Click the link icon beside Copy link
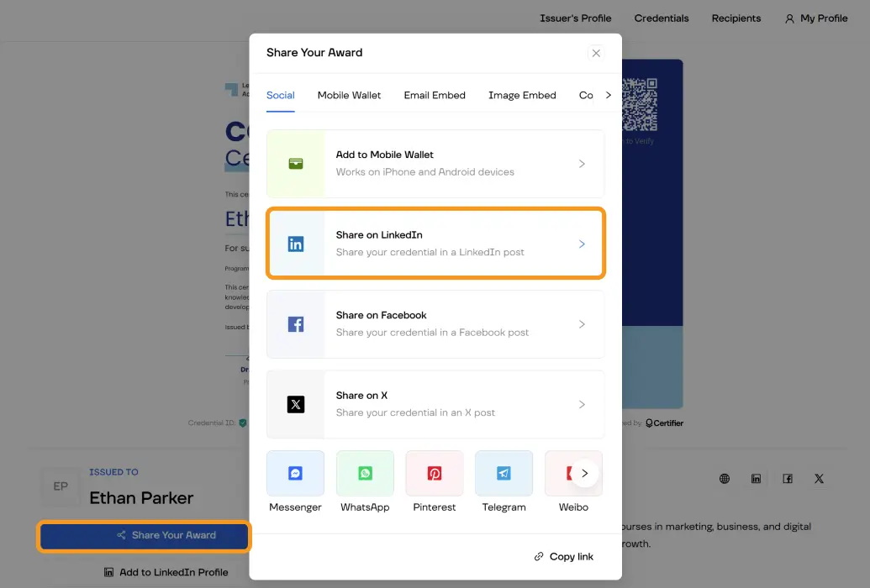This screenshot has width=870, height=588. [539, 556]
